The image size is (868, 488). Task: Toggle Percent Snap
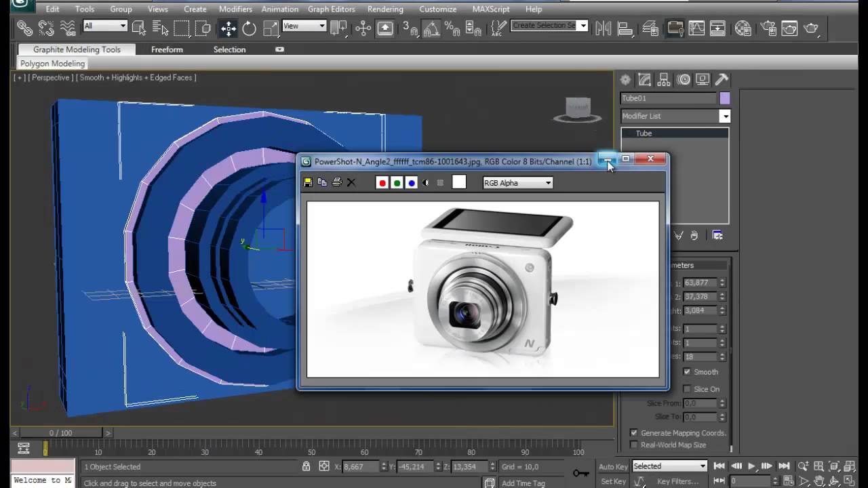452,28
